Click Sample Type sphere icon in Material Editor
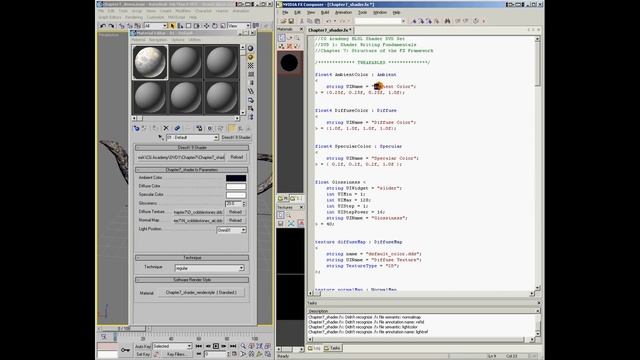Image resolution: width=640 pixels, height=360 pixels. tap(251, 48)
